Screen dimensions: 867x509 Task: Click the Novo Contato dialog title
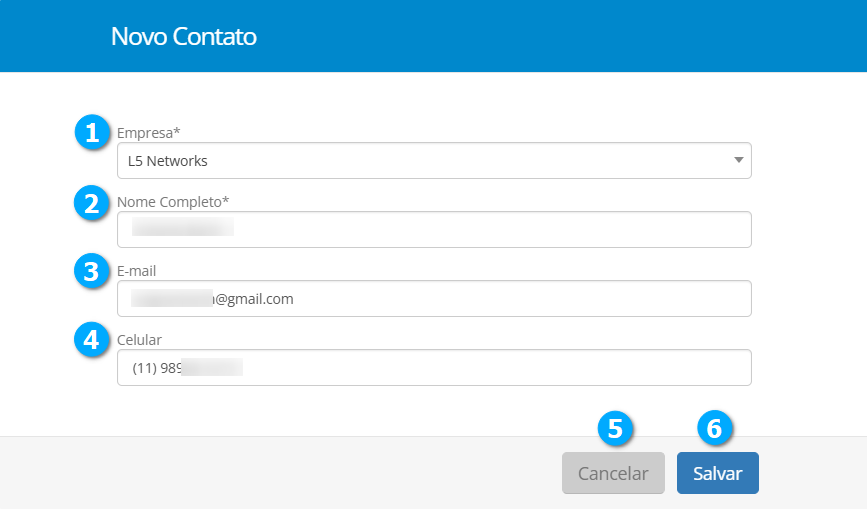coord(184,37)
